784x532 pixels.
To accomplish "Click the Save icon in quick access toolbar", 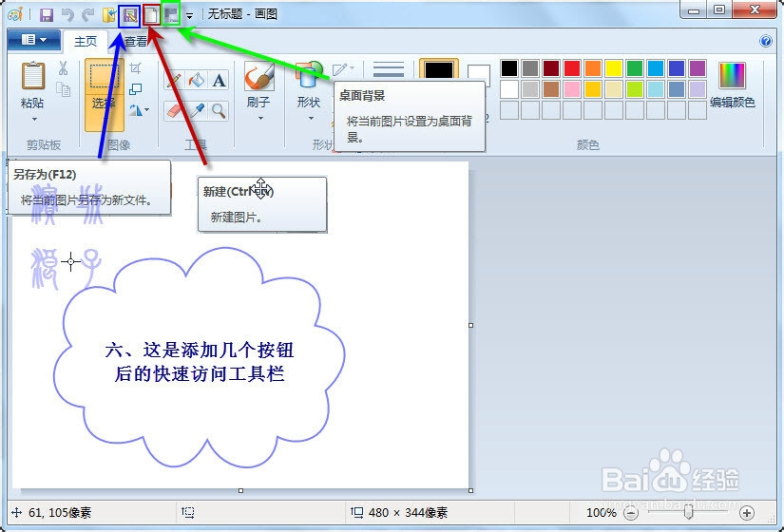I will pos(47,15).
